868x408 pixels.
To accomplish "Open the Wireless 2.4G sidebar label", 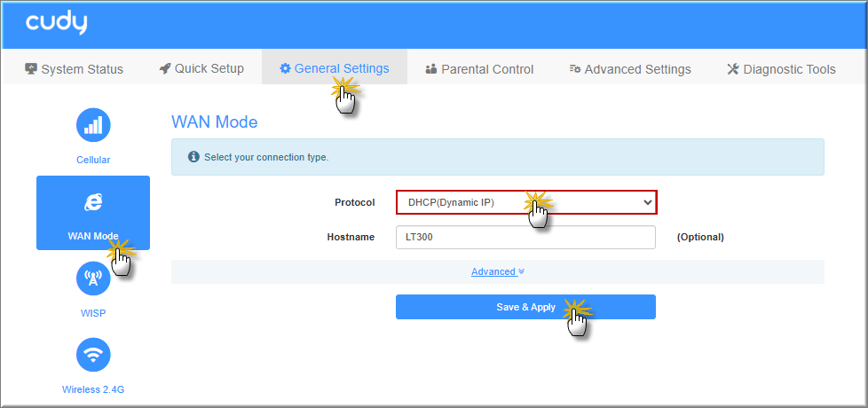I will (x=93, y=389).
